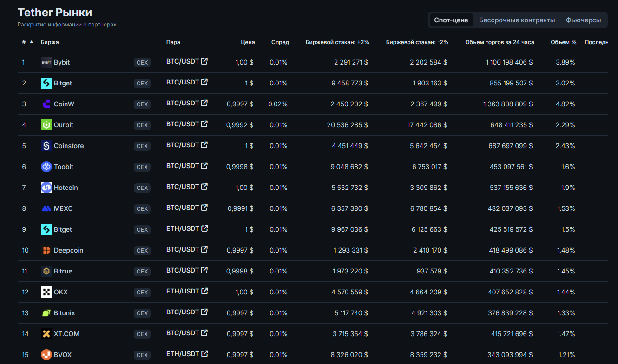The image size is (618, 364).
Task: Click the MEXC exchange logo
Action: [x=46, y=208]
